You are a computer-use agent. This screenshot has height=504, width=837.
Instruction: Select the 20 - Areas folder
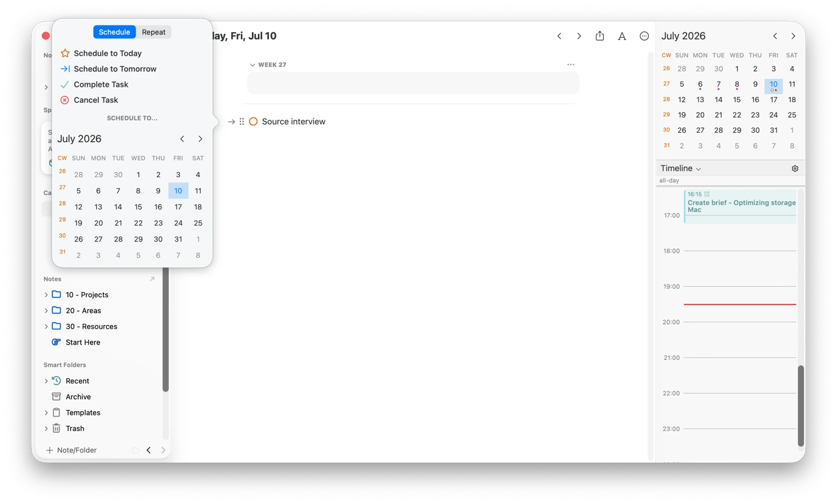(84, 311)
